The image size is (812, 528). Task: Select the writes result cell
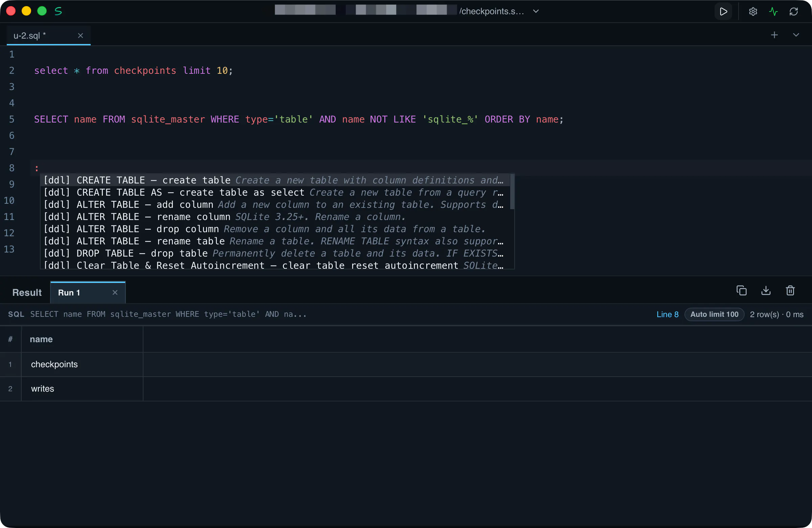tap(82, 389)
